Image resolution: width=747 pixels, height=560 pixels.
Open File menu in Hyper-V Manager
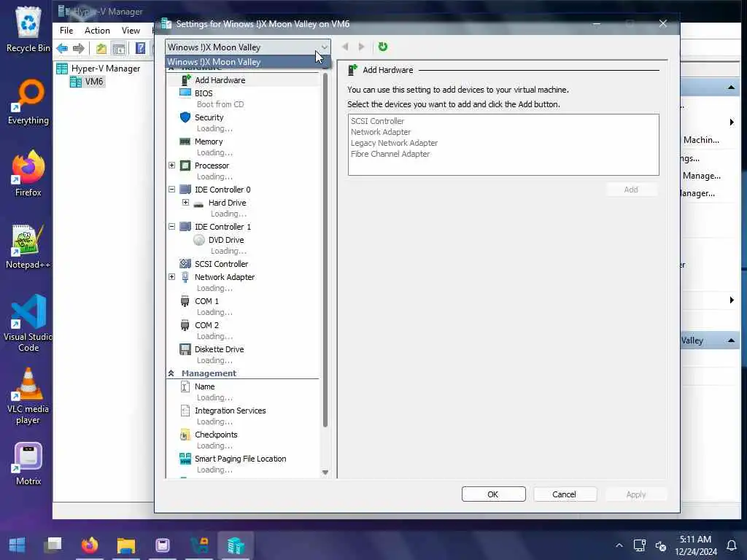[x=66, y=31]
